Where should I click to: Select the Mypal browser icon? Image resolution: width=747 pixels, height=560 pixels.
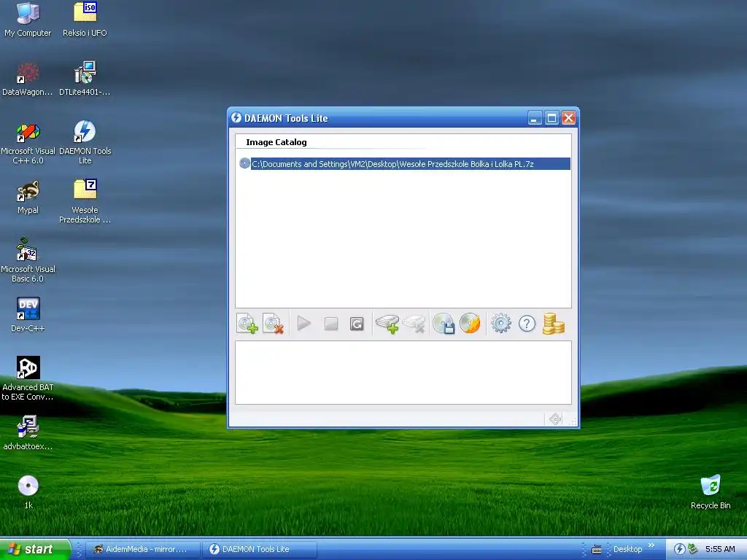28,197
